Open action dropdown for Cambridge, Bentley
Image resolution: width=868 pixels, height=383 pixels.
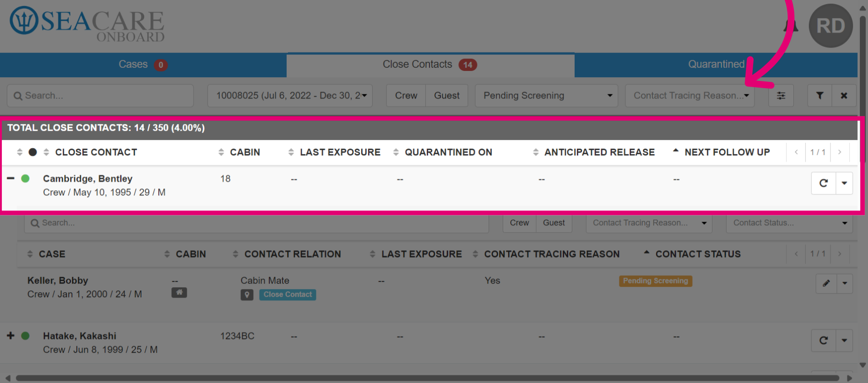(x=844, y=183)
